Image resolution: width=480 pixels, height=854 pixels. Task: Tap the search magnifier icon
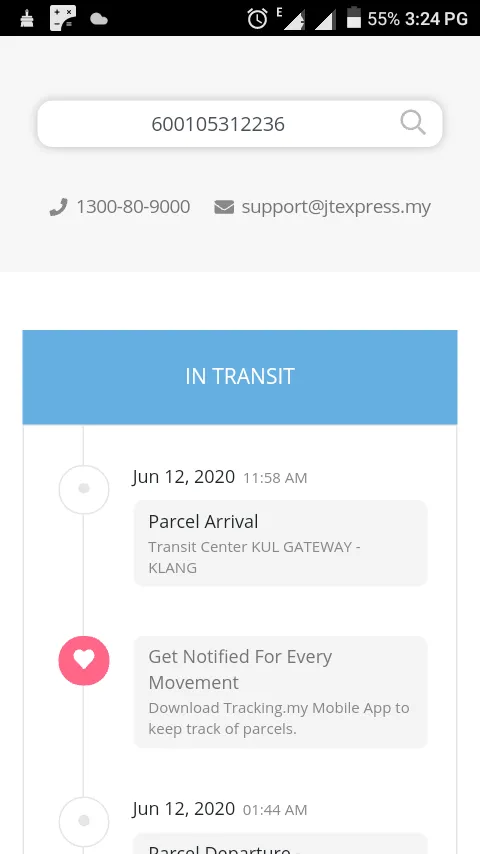(412, 123)
